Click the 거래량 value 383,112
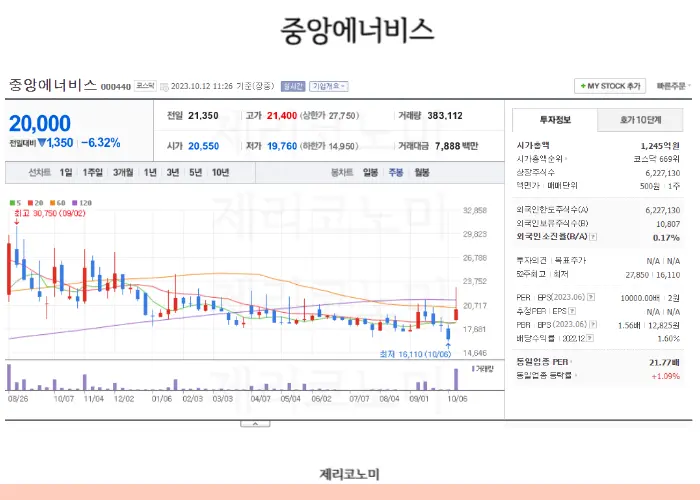Image resolution: width=700 pixels, height=500 pixels. [445, 116]
